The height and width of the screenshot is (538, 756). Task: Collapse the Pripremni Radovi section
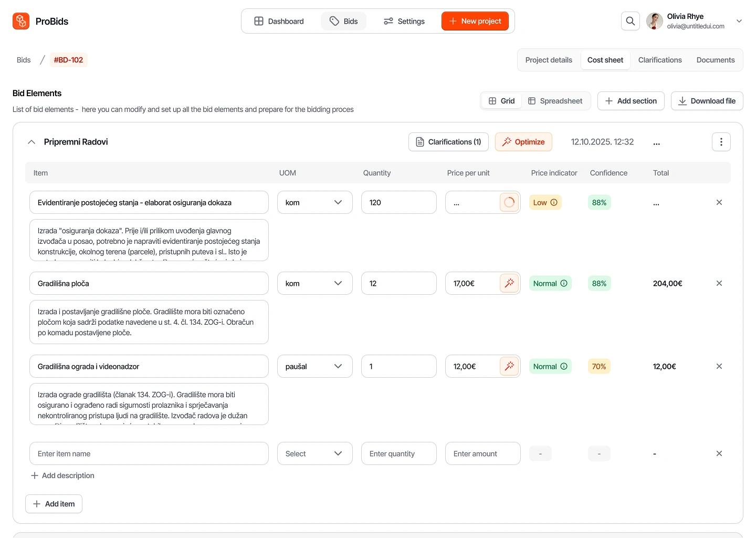pyautogui.click(x=31, y=142)
